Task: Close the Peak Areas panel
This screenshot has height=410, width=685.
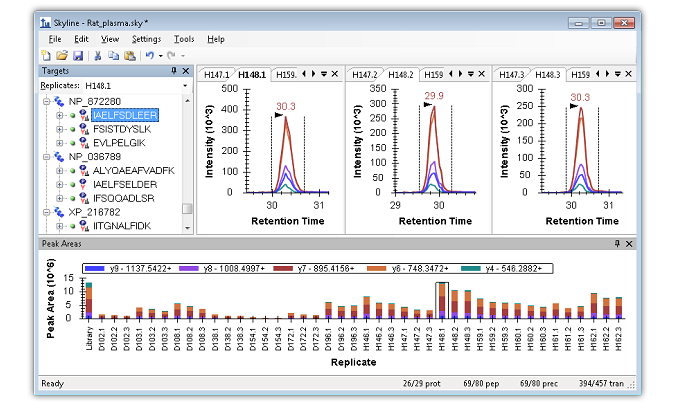Action: 628,243
